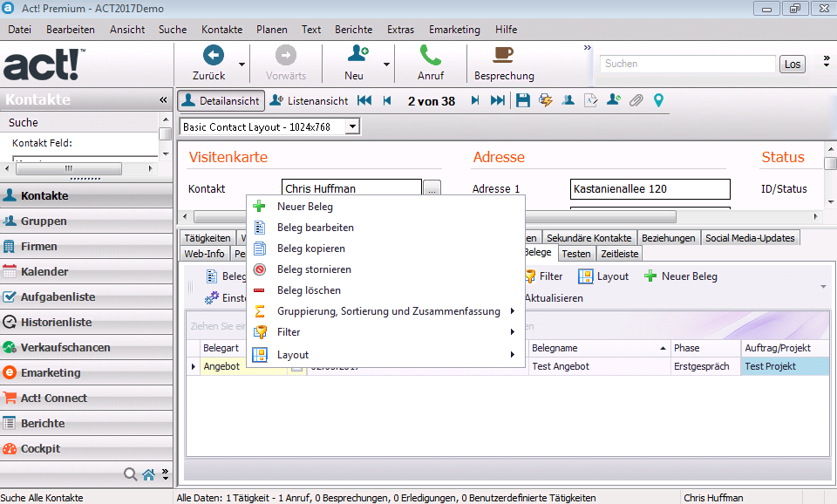The image size is (837, 504).
Task: Click the home icon in sidebar bottom
Action: point(149,474)
